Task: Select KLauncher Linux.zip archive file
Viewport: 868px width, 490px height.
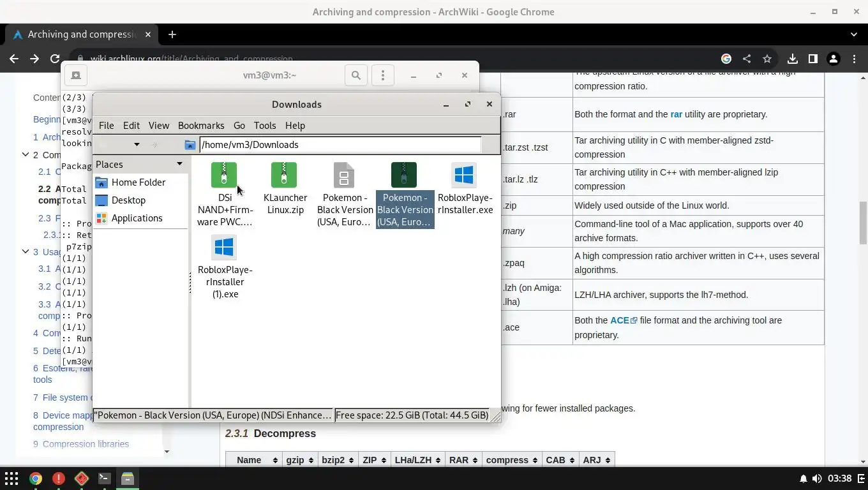Action: (x=285, y=189)
